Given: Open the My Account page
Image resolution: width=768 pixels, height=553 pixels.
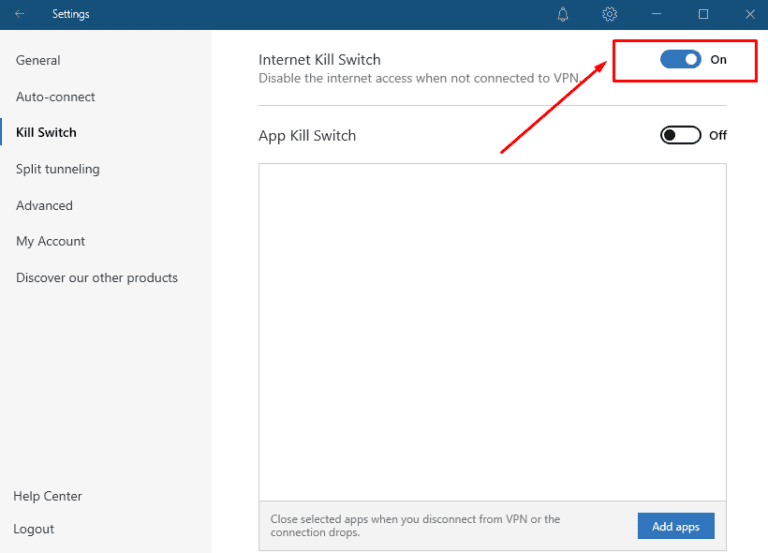Looking at the screenshot, I should (x=50, y=241).
